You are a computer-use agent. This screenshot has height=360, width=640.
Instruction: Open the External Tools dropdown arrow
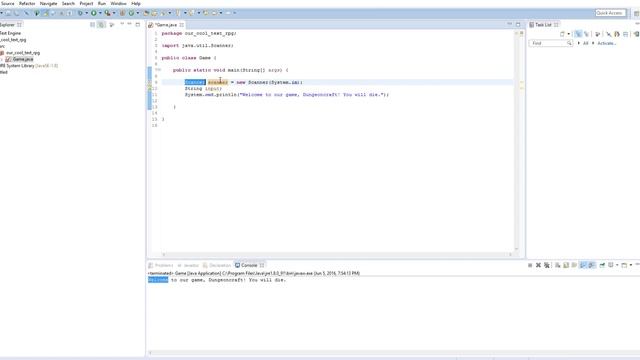click(x=114, y=13)
